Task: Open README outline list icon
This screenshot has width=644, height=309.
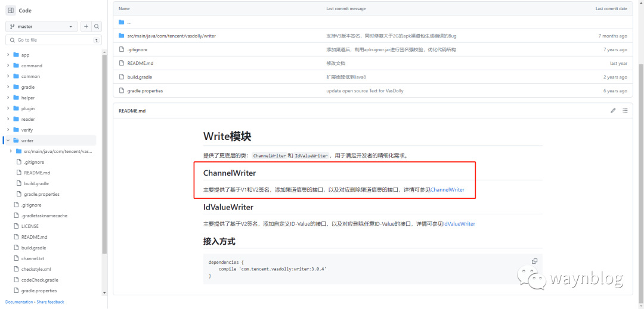Action: click(625, 110)
